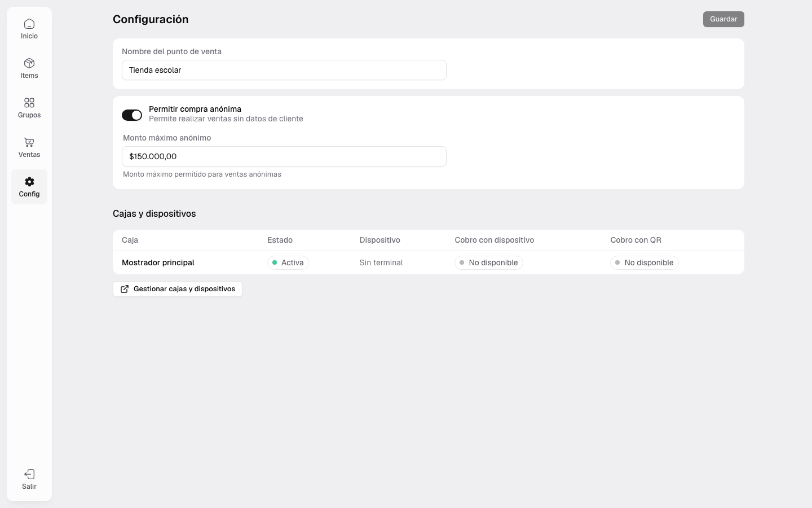Click the Activa status badge
This screenshot has height=508, width=812.
click(x=288, y=262)
